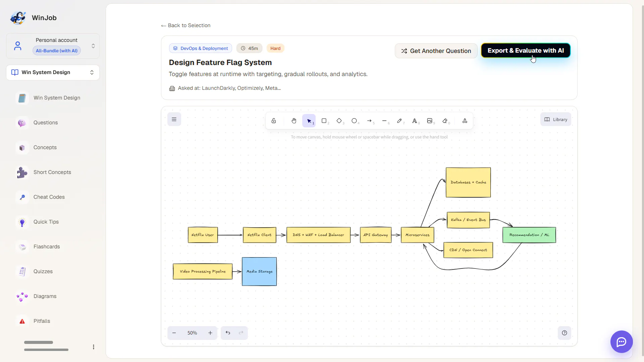This screenshot has width=644, height=362.
Task: Click Export & Evaluate with AI
Action: 526,51
